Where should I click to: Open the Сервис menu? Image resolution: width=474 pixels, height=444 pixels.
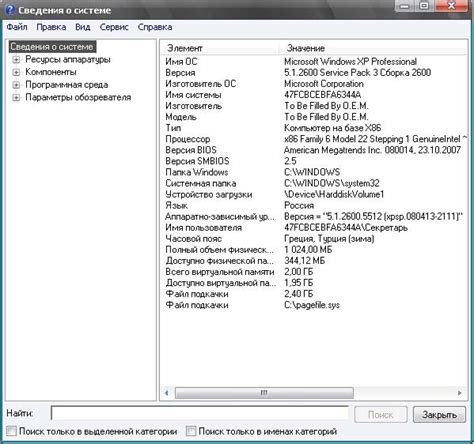click(x=114, y=27)
